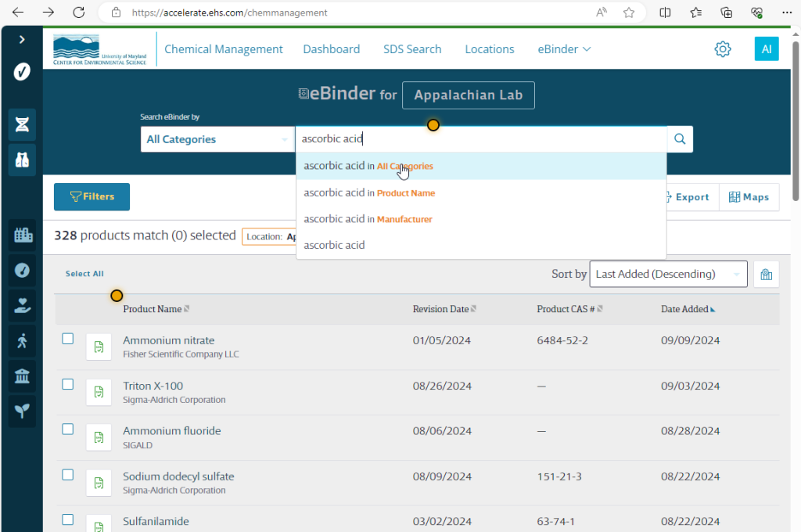Image resolution: width=801 pixels, height=532 pixels.
Task: Check the Ammonium nitrate row checkbox
Action: coord(68,339)
